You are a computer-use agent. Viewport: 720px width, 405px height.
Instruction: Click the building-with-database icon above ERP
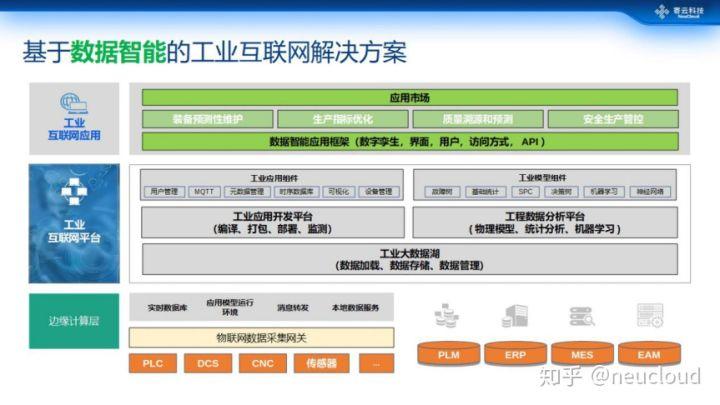[x=515, y=316]
